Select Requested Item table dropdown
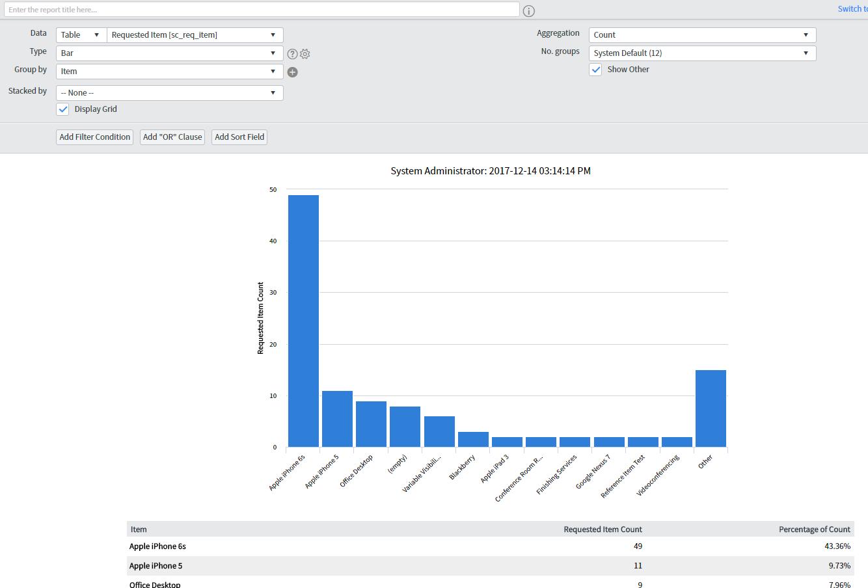 coord(195,35)
